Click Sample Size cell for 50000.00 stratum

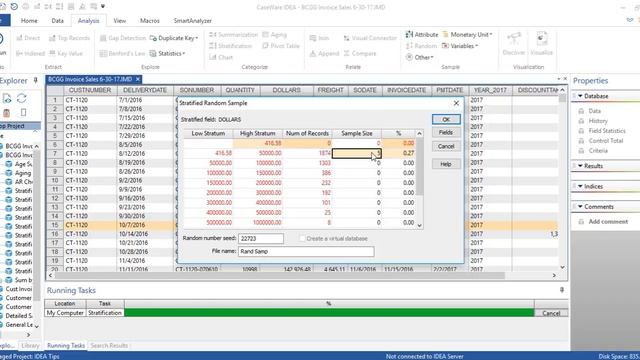pos(357,163)
